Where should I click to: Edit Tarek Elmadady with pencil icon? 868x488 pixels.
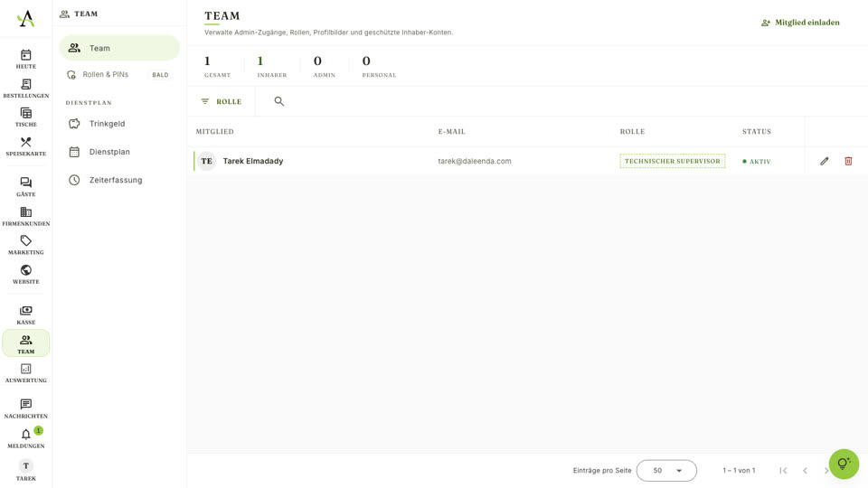[x=825, y=161]
